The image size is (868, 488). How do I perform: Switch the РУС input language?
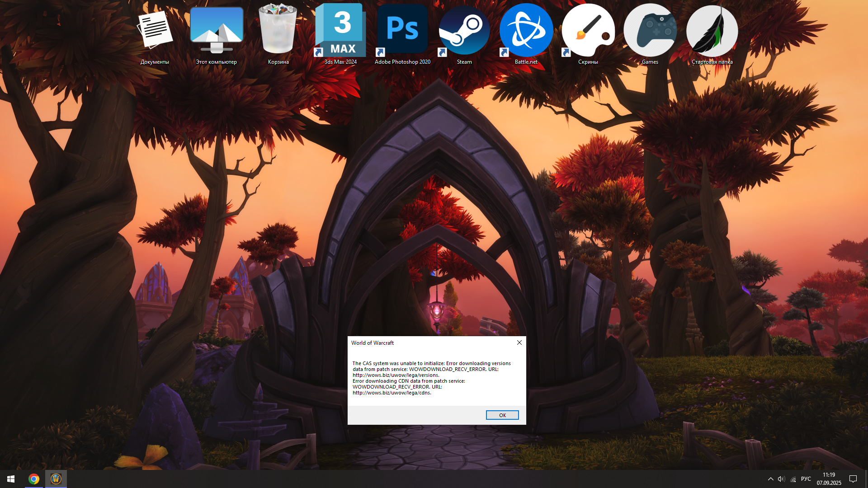coord(806,479)
